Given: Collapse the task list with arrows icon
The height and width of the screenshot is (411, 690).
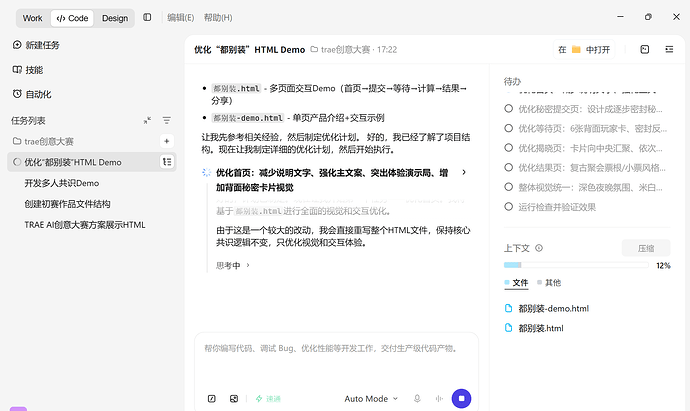Looking at the screenshot, I should click(147, 120).
